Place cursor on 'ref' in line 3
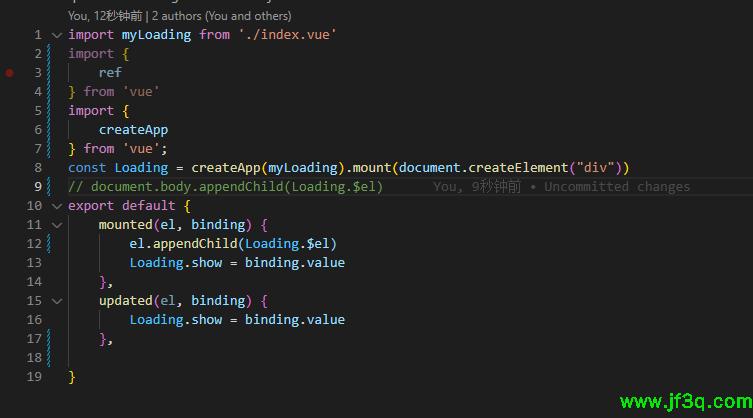Screen dimensions: 753x418 (110, 73)
